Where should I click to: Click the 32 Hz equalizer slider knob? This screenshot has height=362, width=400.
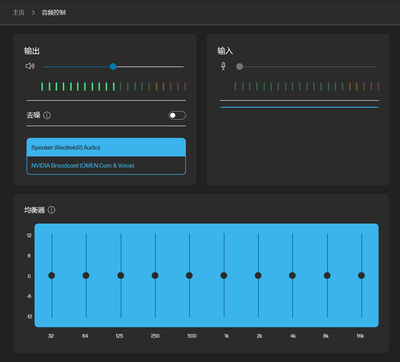52,275
